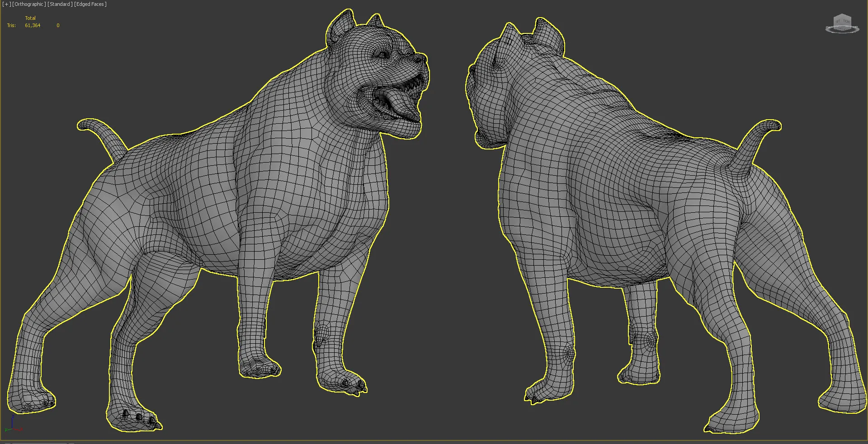Open the Orthographic point-of-view menu
Image resolution: width=868 pixels, height=444 pixels.
pos(29,4)
